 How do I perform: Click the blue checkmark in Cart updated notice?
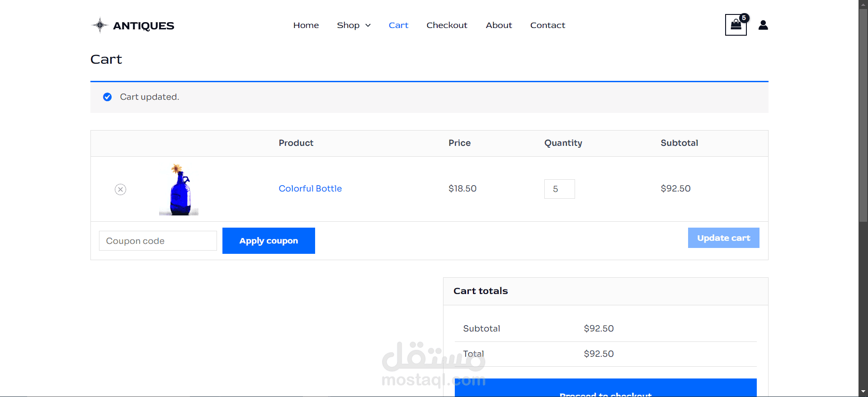107,97
